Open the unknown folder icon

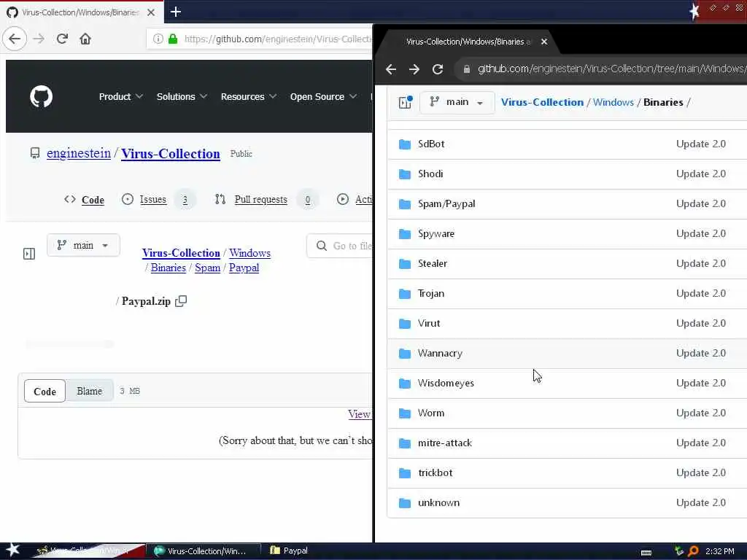[405, 503]
